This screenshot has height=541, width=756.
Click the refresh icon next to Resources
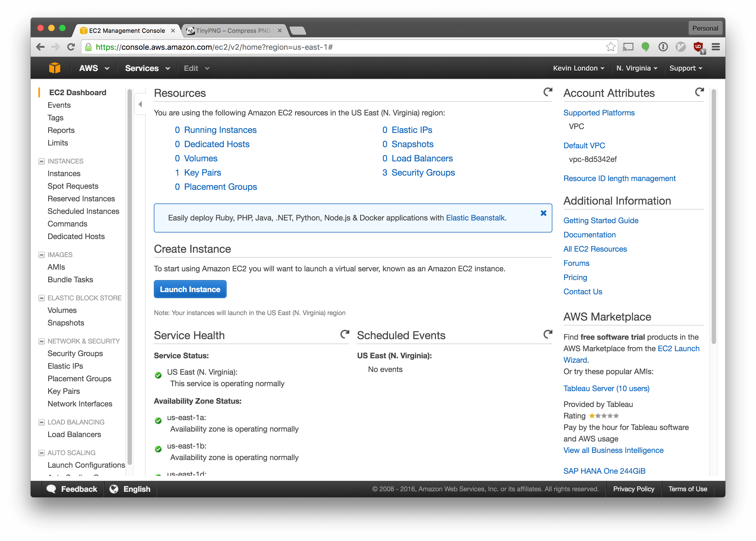click(x=547, y=91)
